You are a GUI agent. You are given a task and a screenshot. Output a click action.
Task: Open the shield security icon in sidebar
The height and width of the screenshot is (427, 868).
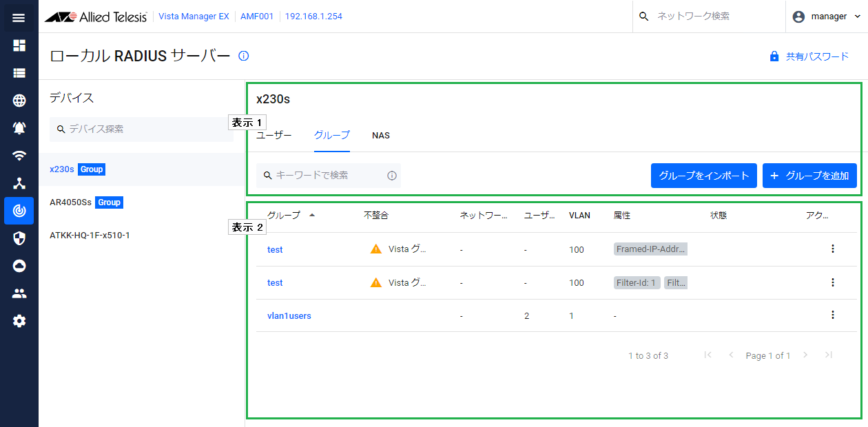pyautogui.click(x=19, y=238)
